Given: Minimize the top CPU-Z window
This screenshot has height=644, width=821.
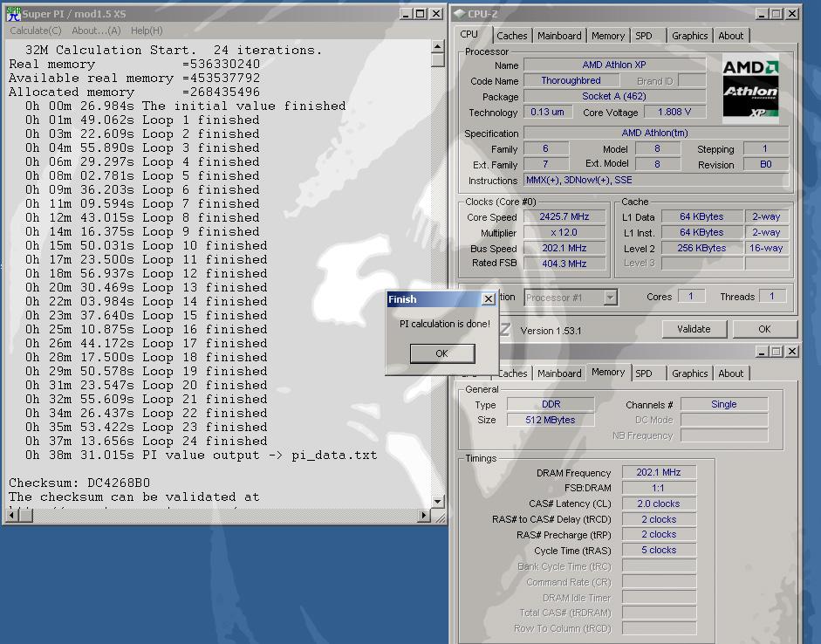Looking at the screenshot, I should [x=762, y=14].
